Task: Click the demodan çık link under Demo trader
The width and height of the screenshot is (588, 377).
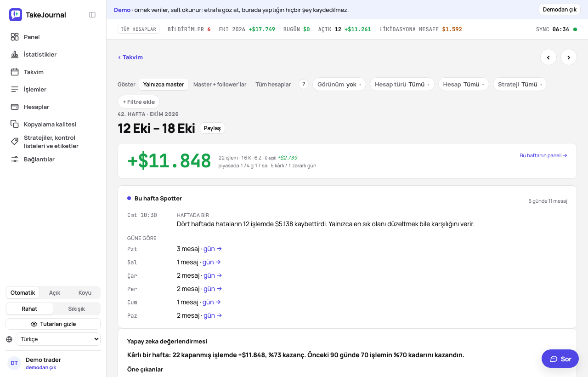Action: [41, 367]
